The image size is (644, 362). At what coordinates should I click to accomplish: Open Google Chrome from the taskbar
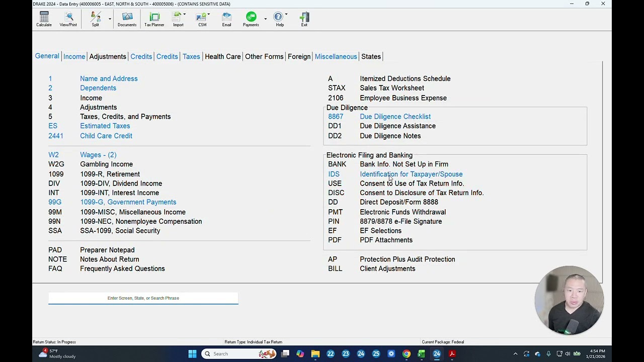pos(406,354)
